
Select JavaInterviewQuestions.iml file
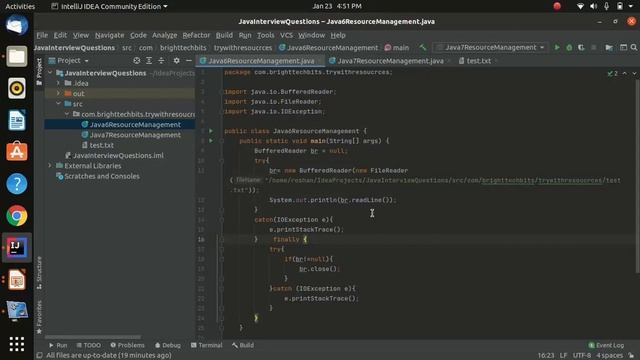tap(118, 156)
